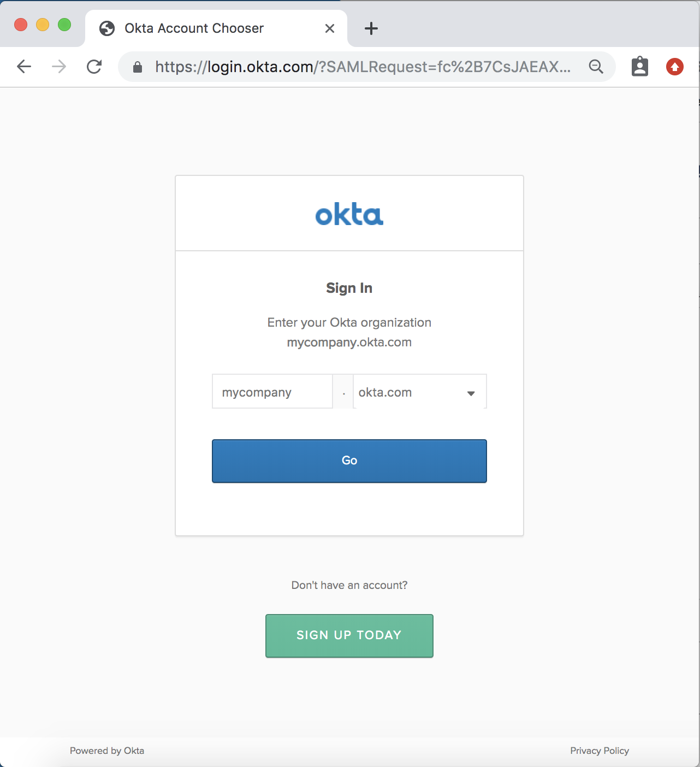Screen dimensions: 700x767
Task: Click the Powered by Okta link
Action: click(x=107, y=751)
